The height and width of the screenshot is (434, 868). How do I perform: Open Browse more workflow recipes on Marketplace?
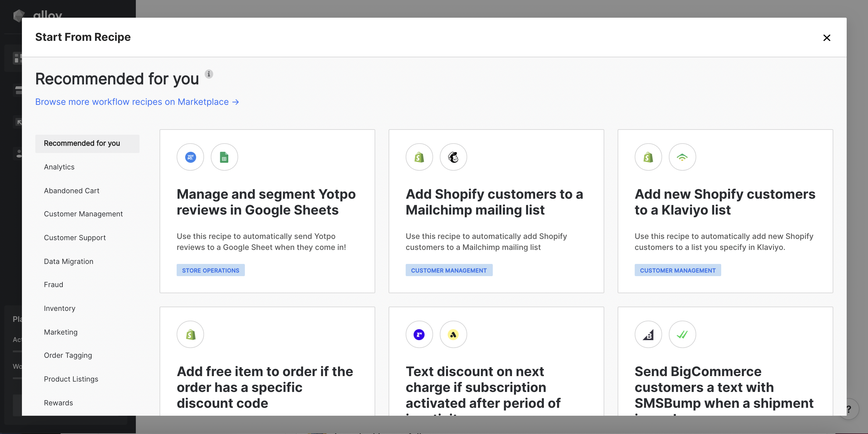(x=137, y=102)
